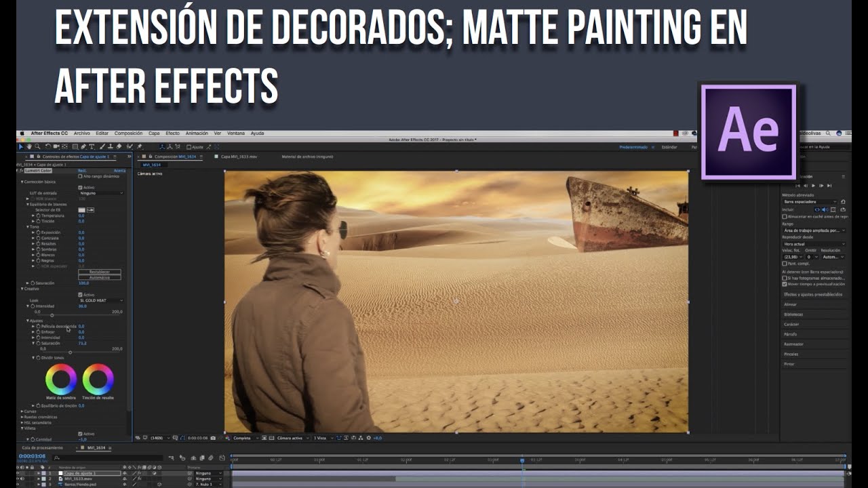
Task: Select the Rotation tool
Action: click(x=48, y=146)
